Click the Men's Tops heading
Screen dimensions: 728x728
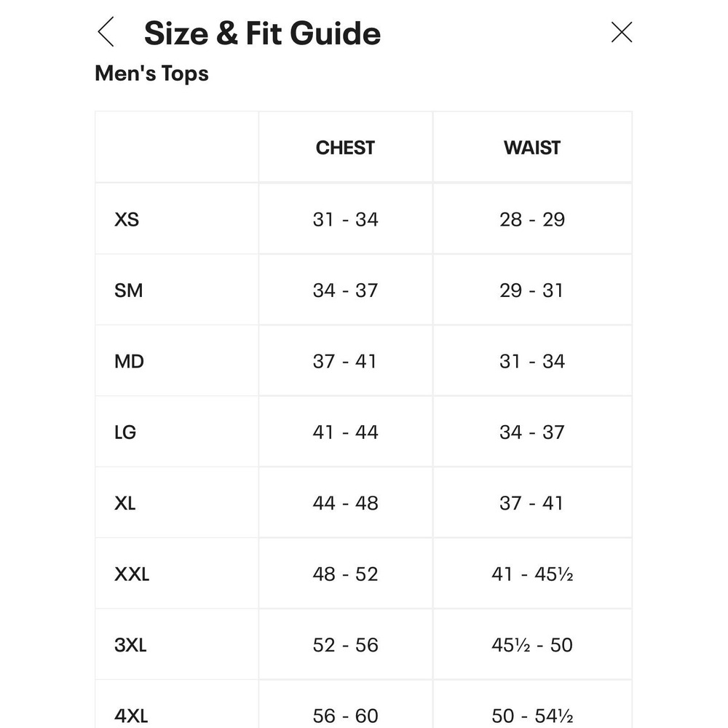[151, 74]
